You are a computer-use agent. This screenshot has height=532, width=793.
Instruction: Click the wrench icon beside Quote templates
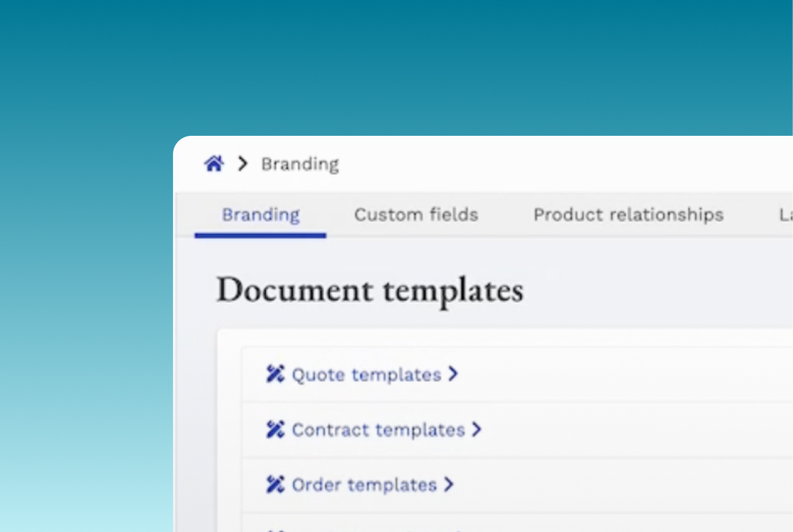[275, 373]
